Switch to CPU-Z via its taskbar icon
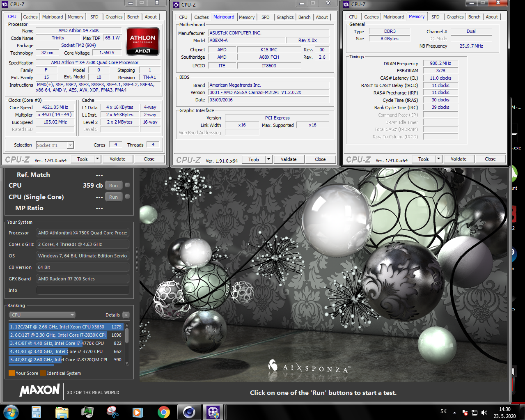 point(213,412)
